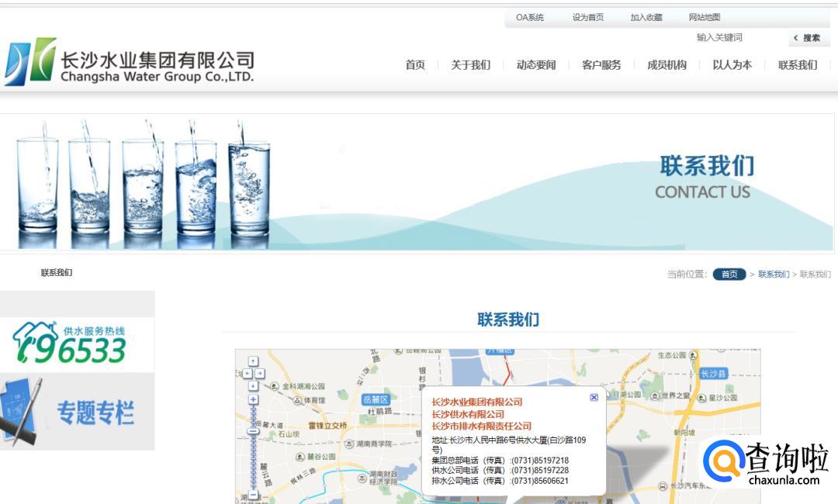Click the 世界之窗 marker on map
This screenshot has width=838, height=504.
(670, 396)
